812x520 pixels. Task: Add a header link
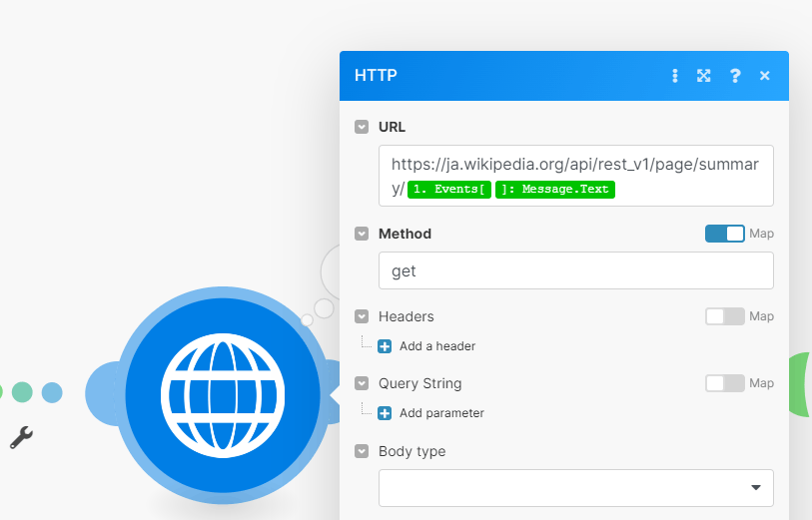pos(437,346)
